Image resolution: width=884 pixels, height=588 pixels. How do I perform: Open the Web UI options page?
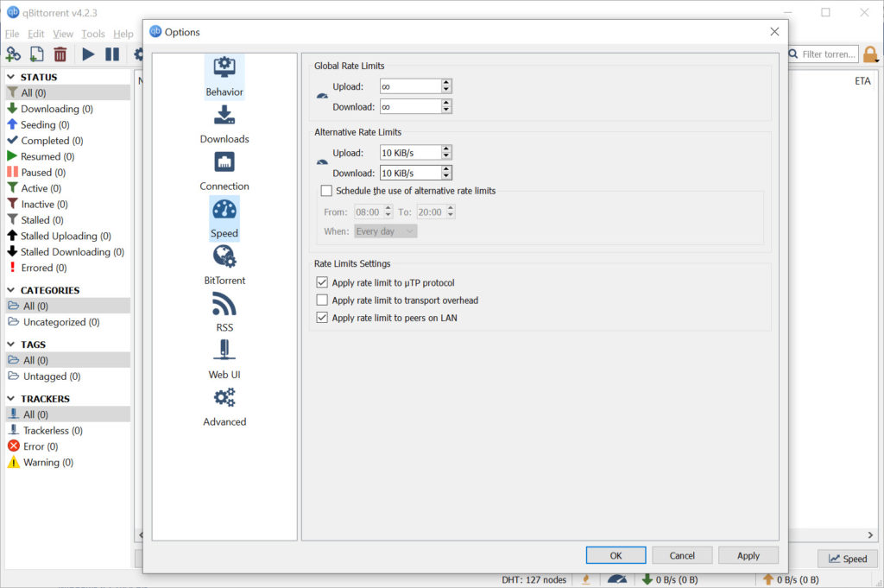224,360
